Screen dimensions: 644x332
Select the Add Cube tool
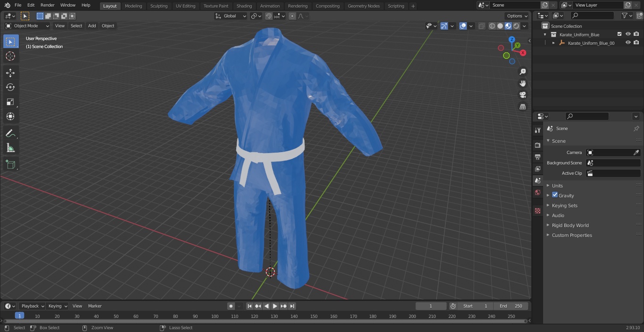pos(10,164)
